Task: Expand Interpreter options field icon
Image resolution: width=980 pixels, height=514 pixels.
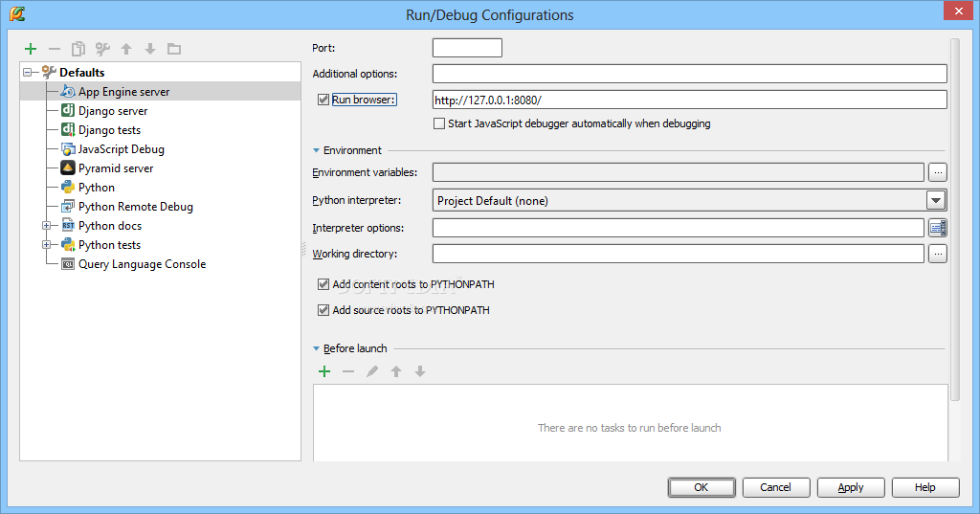Action: pyautogui.click(x=938, y=228)
